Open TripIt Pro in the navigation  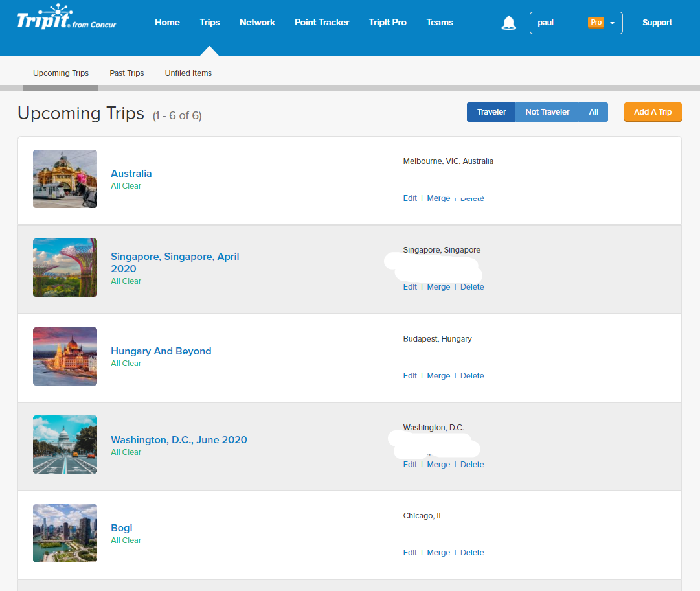pyautogui.click(x=387, y=22)
